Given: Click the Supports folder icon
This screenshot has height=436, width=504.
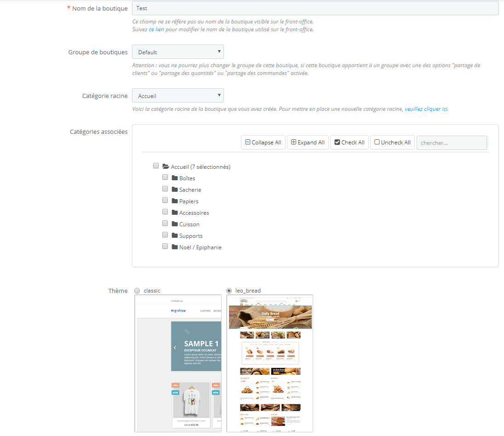Looking at the screenshot, I should [x=175, y=235].
